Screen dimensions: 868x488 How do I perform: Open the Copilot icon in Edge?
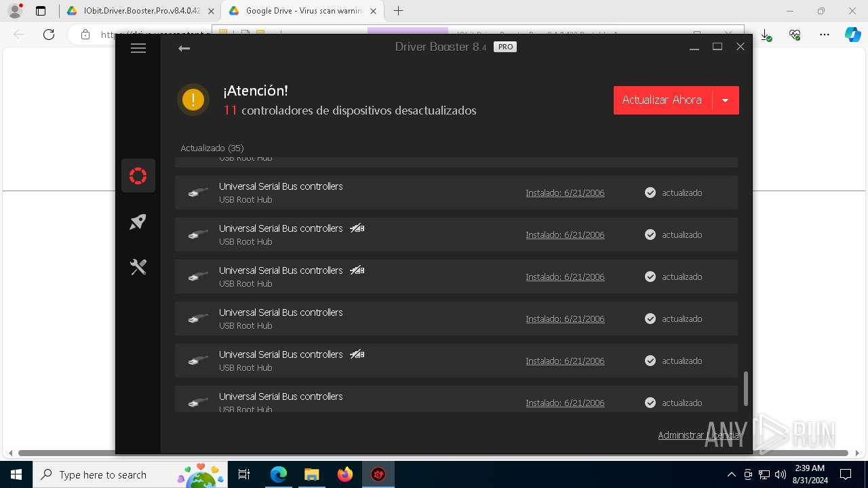[x=852, y=35]
